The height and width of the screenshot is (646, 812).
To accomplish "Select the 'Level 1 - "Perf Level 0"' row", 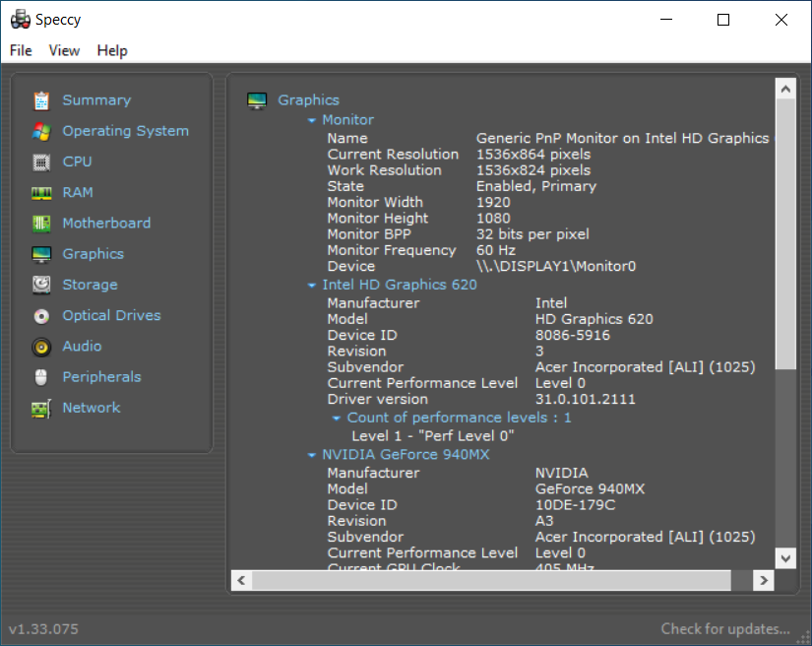I will coord(433,436).
